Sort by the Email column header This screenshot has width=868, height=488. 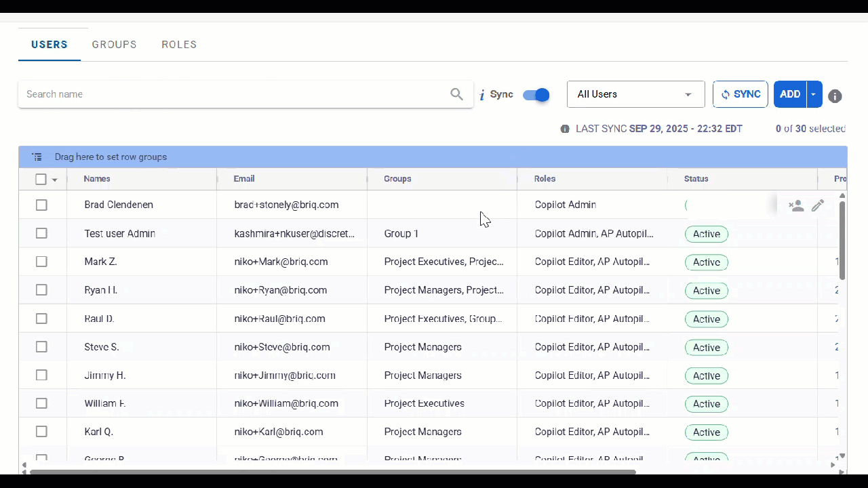pyautogui.click(x=244, y=179)
